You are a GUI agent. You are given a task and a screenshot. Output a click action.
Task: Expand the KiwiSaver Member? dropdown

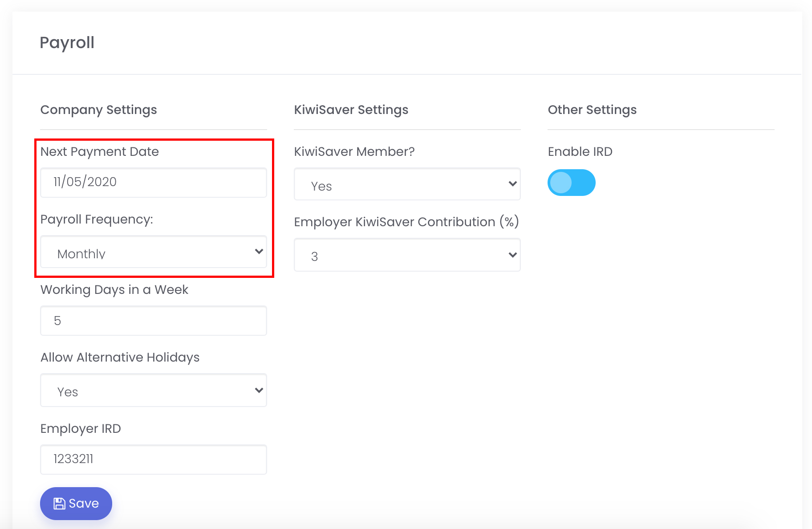[407, 184]
